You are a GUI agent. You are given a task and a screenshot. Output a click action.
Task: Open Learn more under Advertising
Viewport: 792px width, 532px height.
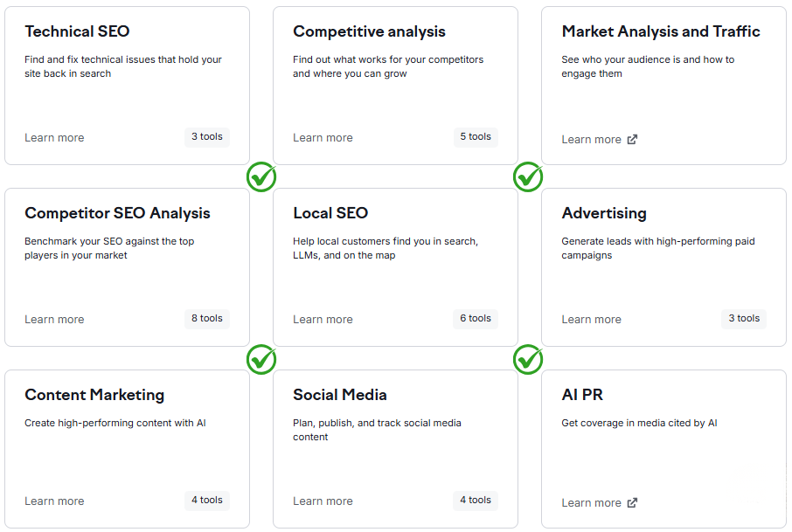pyautogui.click(x=591, y=319)
